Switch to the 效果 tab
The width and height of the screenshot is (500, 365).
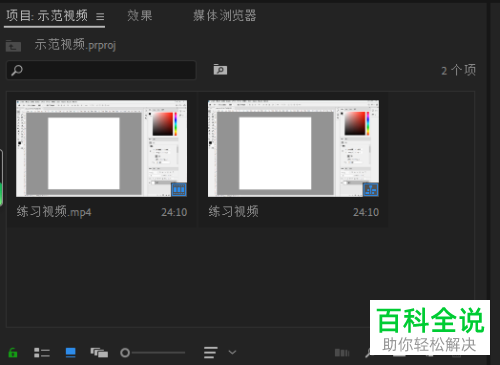140,16
